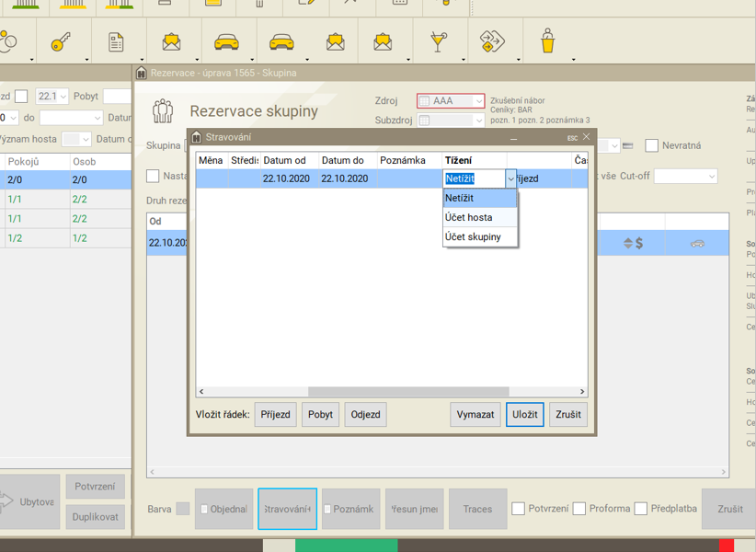Click the dollar sign icon in the reservation row
Viewport: 756px width, 552px height.
click(x=638, y=244)
